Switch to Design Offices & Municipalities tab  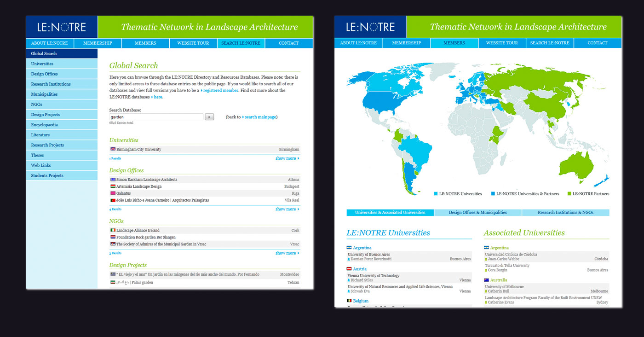(x=478, y=213)
